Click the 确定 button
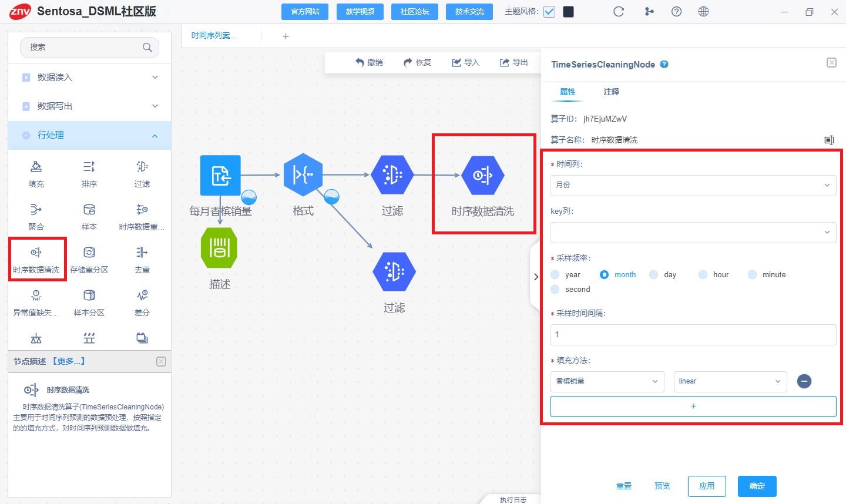 [x=757, y=486]
